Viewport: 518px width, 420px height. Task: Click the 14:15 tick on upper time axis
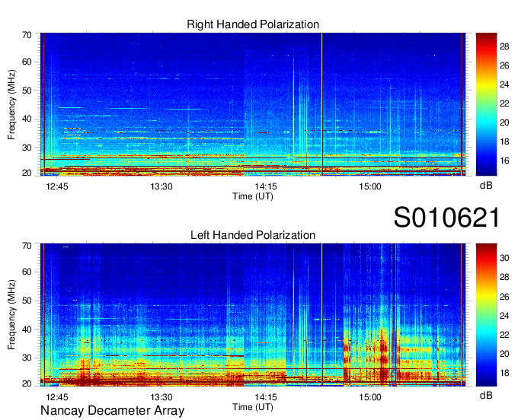point(266,186)
